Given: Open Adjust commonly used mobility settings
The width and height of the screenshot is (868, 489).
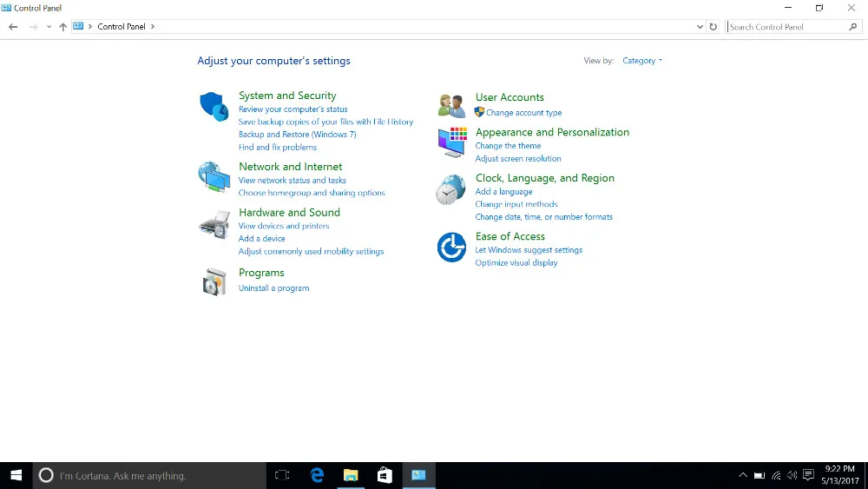Looking at the screenshot, I should point(311,251).
